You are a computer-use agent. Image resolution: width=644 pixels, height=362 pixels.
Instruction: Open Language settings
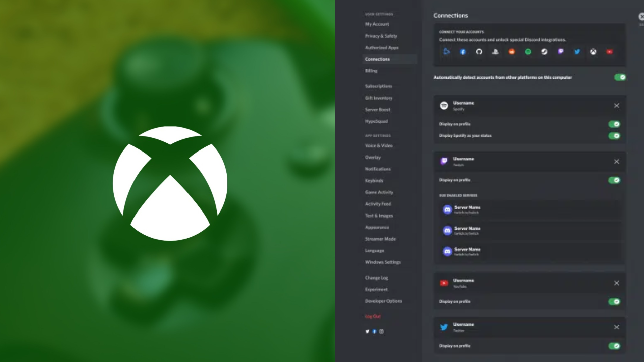point(374,251)
